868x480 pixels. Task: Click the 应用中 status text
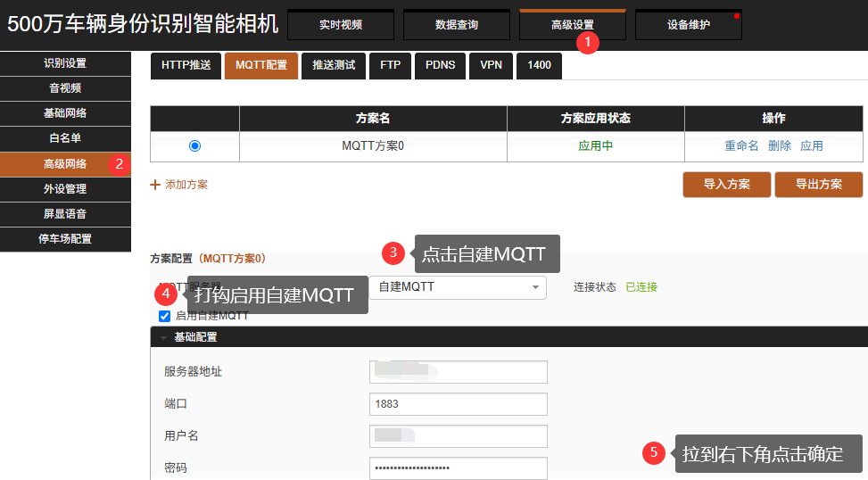pyautogui.click(x=596, y=146)
